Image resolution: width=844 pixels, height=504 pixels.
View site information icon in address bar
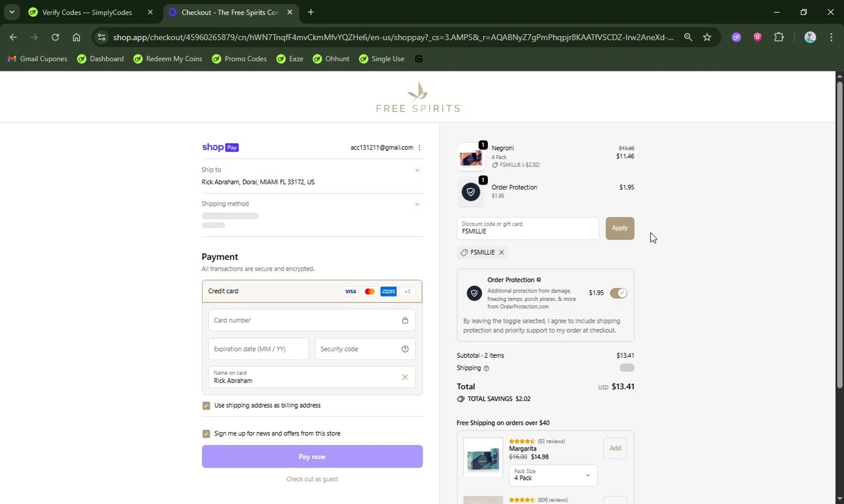coord(101,37)
